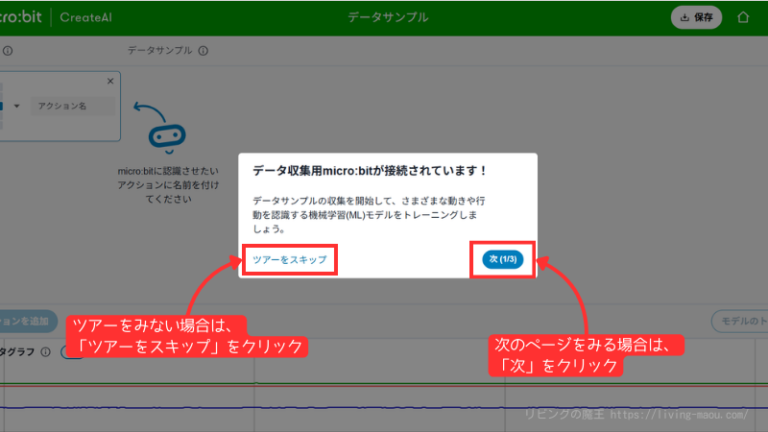The image size is (768, 432).
Task: Click the データサンプル page title in header
Action: point(388,17)
